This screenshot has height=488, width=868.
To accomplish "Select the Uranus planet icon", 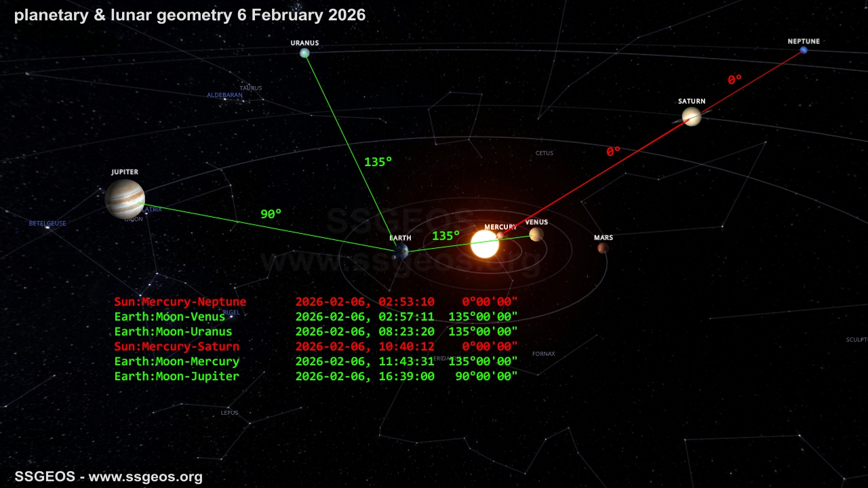I will pyautogui.click(x=304, y=52).
